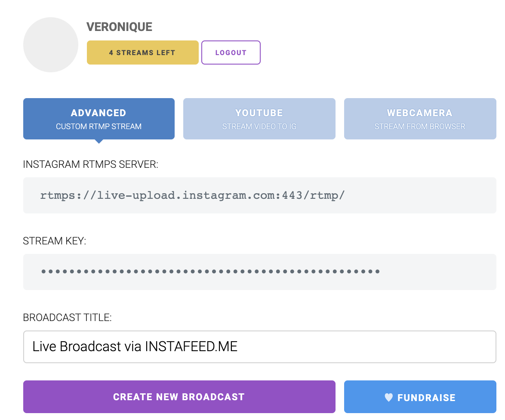
Task: Click the Stream From Browser subtitle
Action: coord(420,127)
